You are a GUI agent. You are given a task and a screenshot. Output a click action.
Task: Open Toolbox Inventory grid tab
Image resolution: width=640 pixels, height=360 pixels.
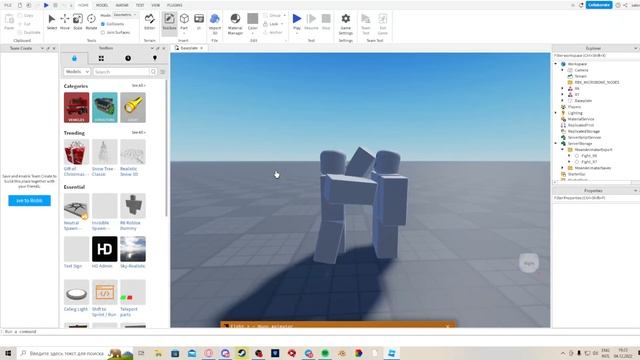(x=101, y=58)
